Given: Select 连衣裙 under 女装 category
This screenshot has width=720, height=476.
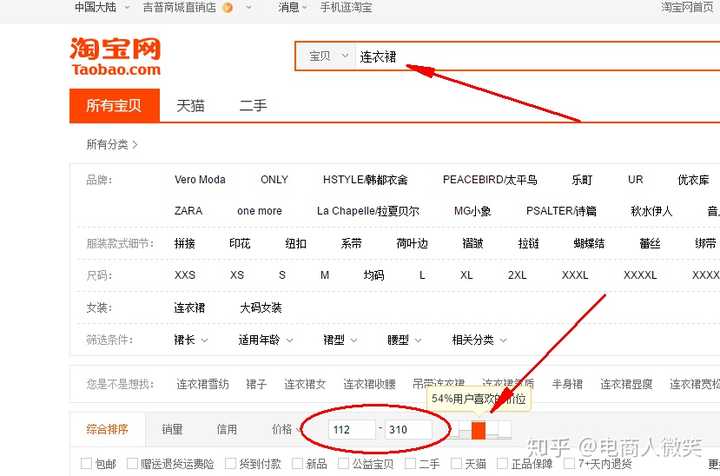Looking at the screenshot, I should (x=189, y=308).
